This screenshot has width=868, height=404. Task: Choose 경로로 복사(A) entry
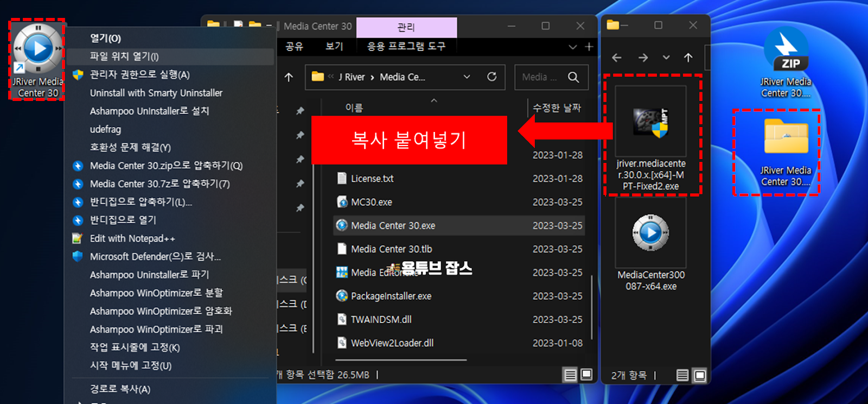[169, 389]
